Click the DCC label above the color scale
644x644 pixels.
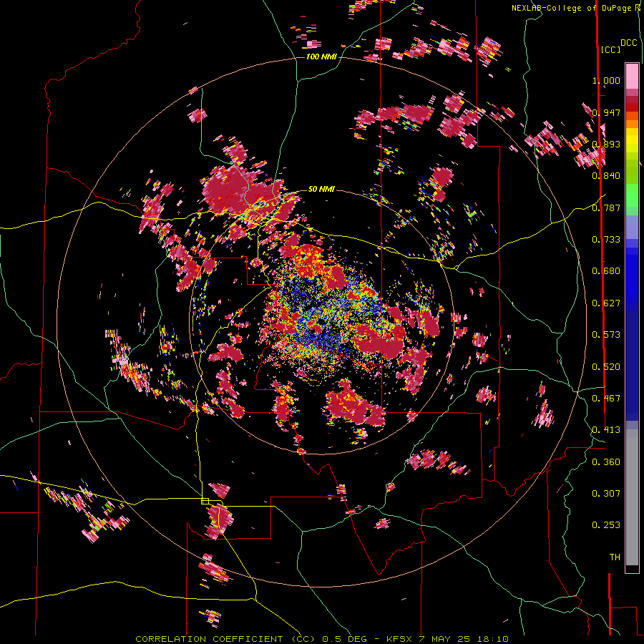tap(628, 43)
